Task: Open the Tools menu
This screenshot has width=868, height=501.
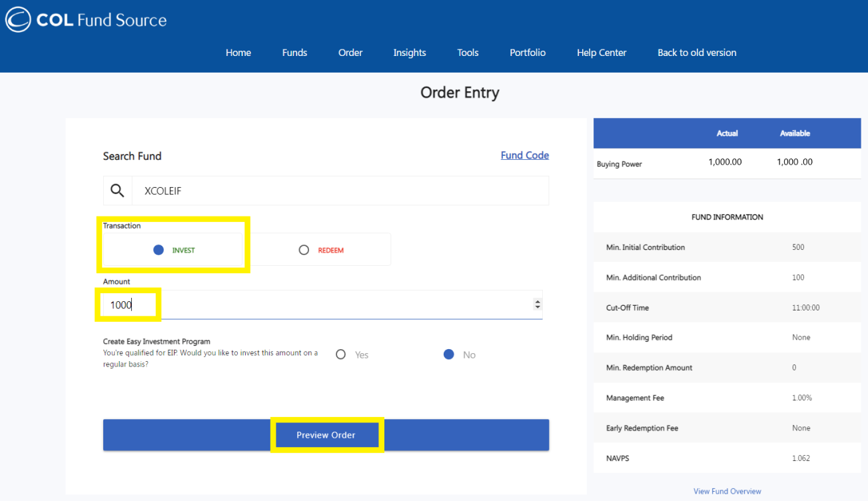Action: (468, 53)
